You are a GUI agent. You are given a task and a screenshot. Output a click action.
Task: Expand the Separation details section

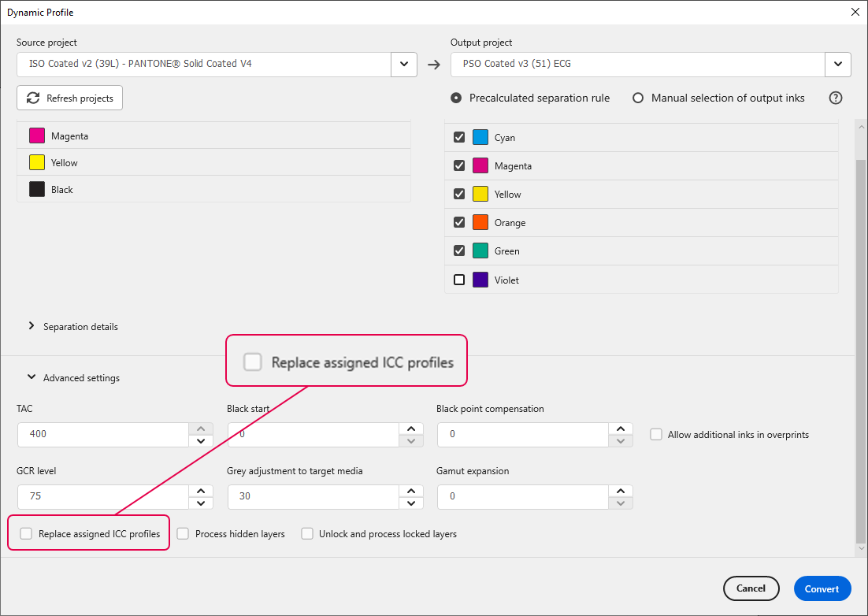pyautogui.click(x=32, y=327)
